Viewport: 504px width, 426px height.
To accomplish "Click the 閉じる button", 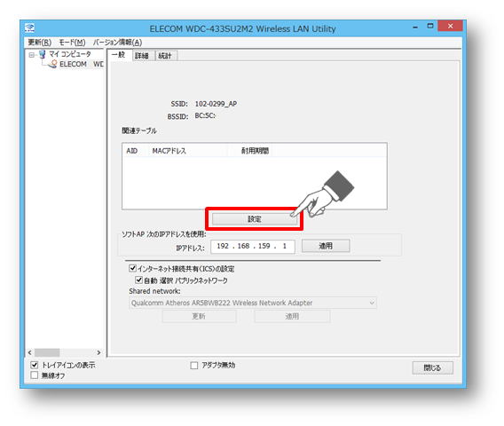I will point(432,367).
